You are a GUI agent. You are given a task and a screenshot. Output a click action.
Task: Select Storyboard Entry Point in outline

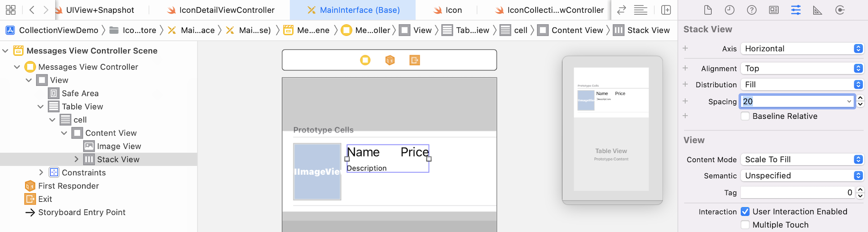coord(81,212)
